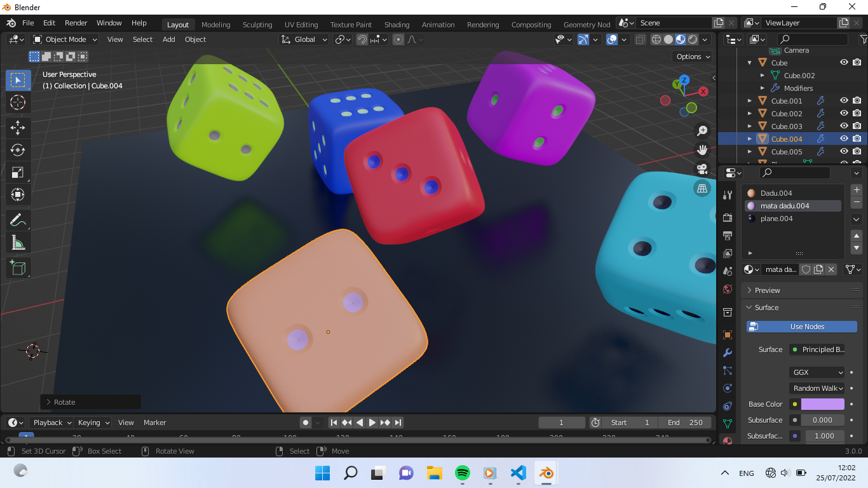
Task: Select the Transform tool
Action: [x=18, y=194]
